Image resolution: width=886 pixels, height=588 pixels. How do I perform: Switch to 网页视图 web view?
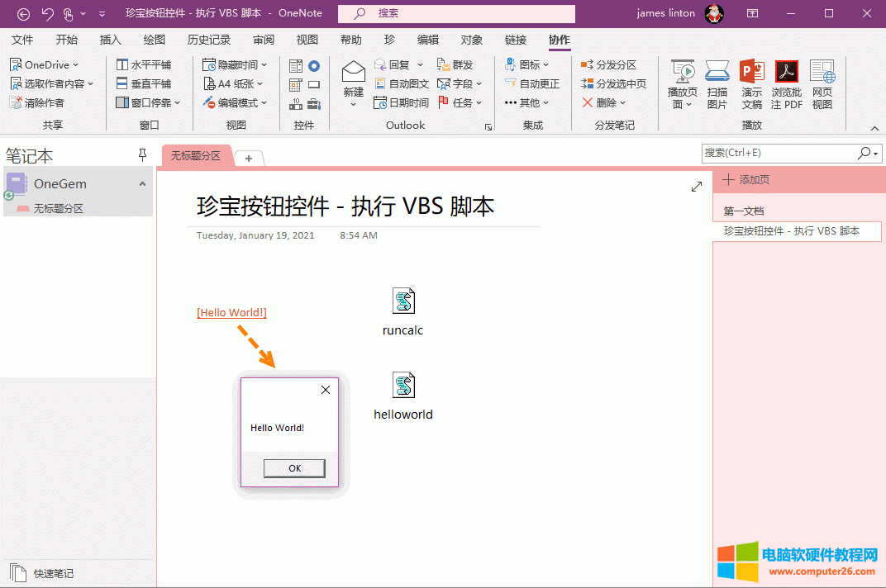pos(822,73)
